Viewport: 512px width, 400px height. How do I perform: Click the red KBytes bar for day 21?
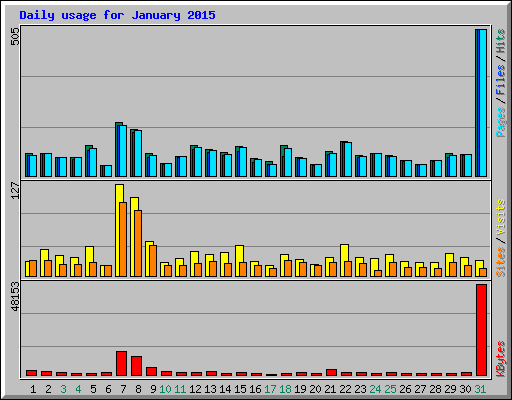(x=331, y=372)
